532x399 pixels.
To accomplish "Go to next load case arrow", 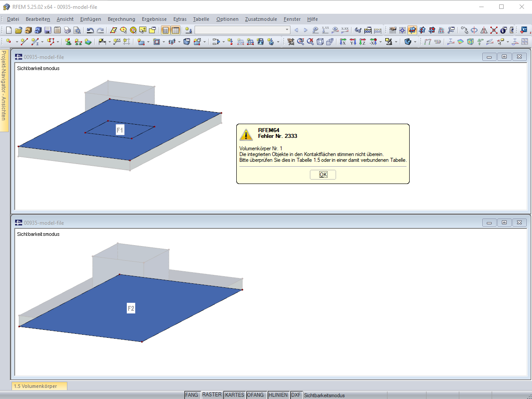I will pyautogui.click(x=305, y=30).
